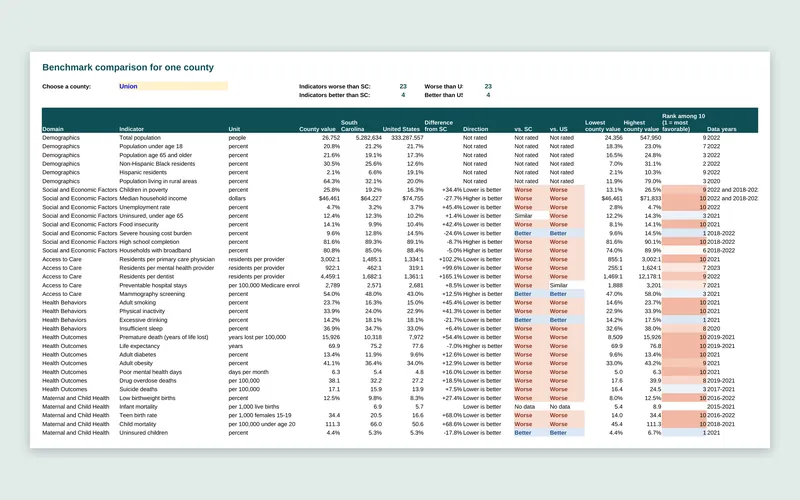Click the 547,950 highest county value cell
This screenshot has height=500, width=800.
click(x=650, y=138)
